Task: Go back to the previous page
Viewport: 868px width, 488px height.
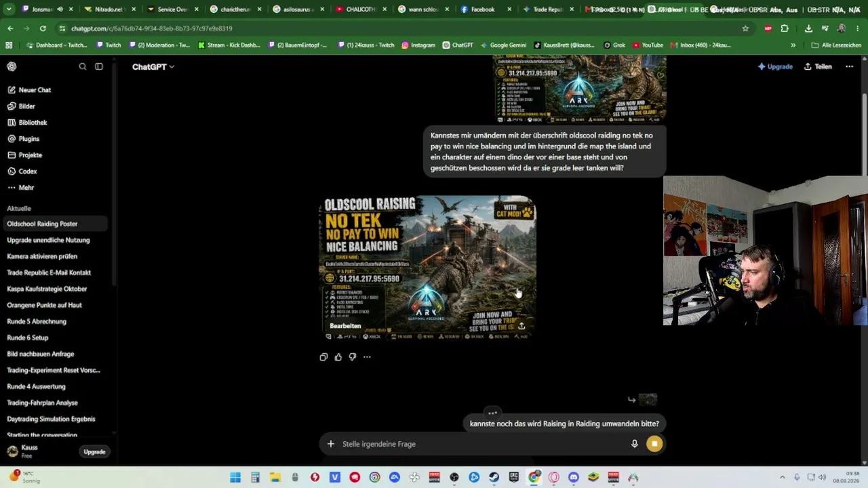Action: (x=10, y=28)
